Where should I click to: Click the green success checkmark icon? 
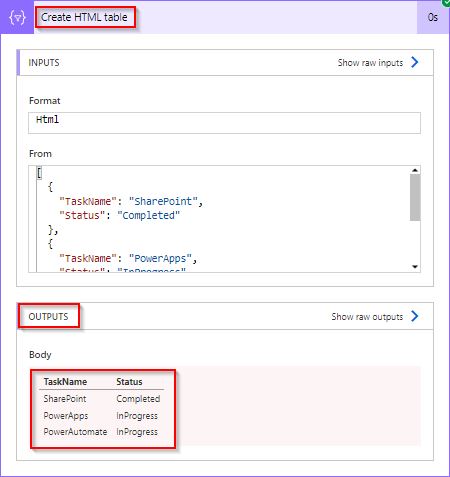click(446, 2)
